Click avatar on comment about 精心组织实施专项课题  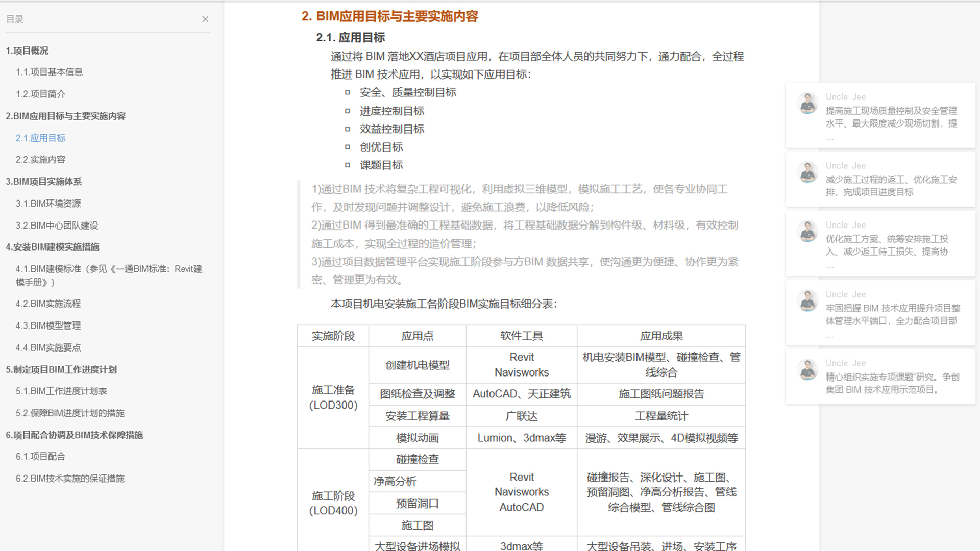click(807, 369)
